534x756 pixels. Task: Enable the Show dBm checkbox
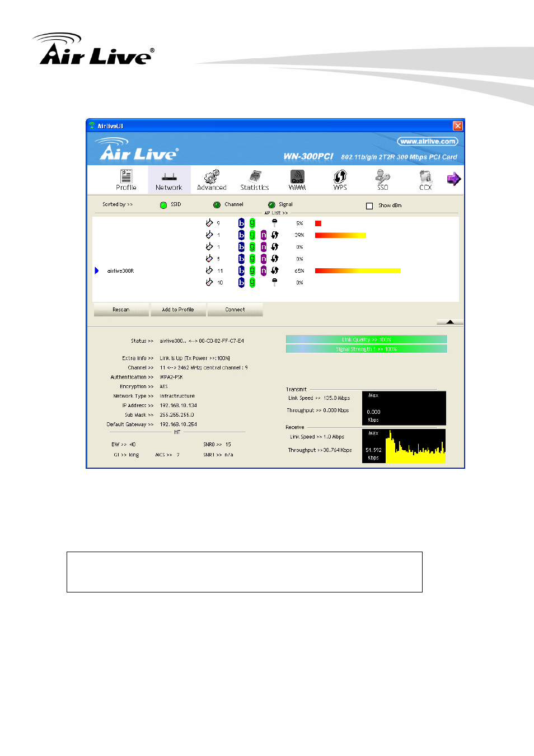tap(369, 206)
